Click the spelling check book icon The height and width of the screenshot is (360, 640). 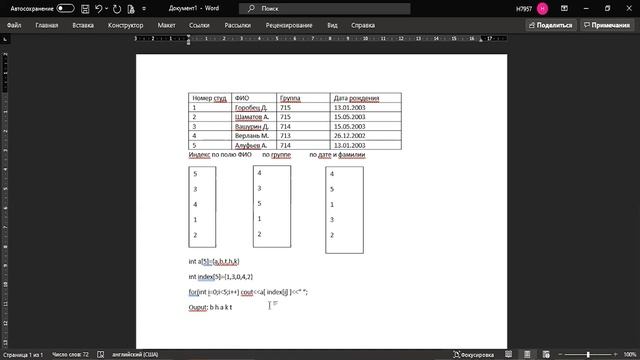pos(100,355)
